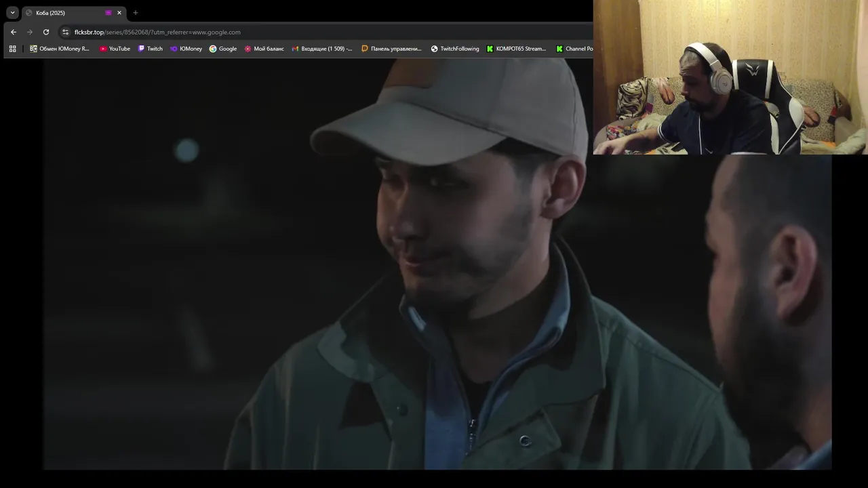The width and height of the screenshot is (868, 488).
Task: Open the Google bookmark
Action: pyautogui.click(x=223, y=49)
